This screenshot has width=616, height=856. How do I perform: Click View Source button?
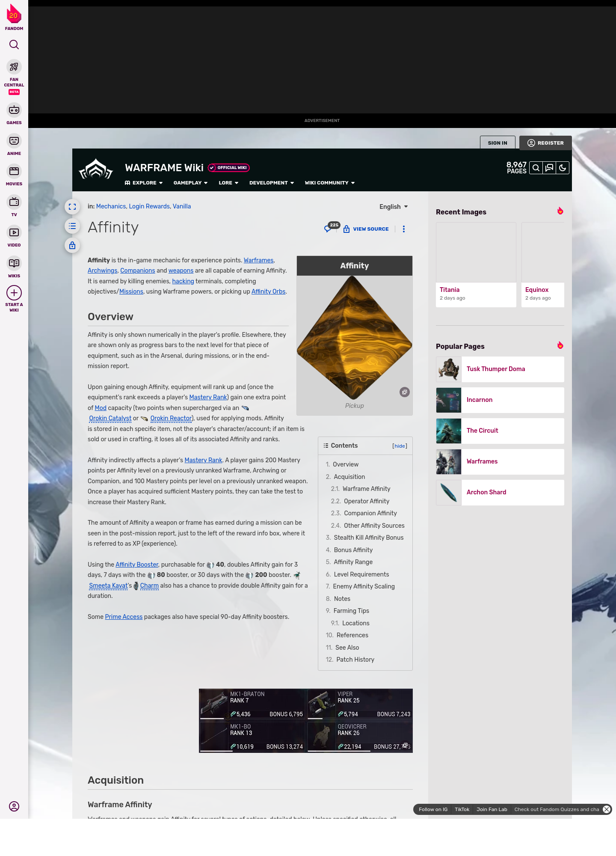[366, 229]
